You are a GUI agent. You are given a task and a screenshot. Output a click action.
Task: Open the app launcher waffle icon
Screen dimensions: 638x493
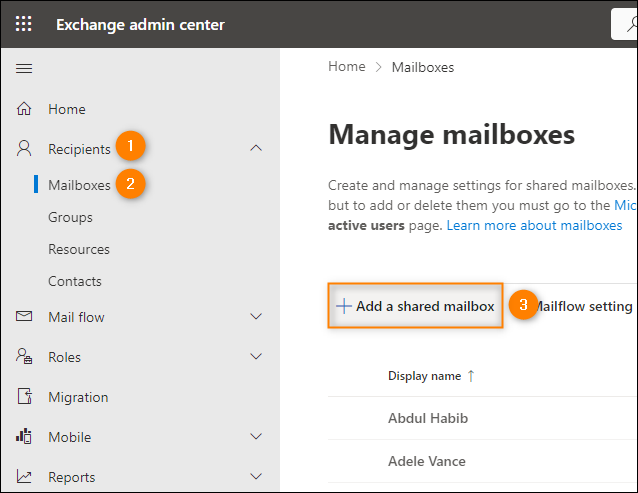(x=24, y=24)
